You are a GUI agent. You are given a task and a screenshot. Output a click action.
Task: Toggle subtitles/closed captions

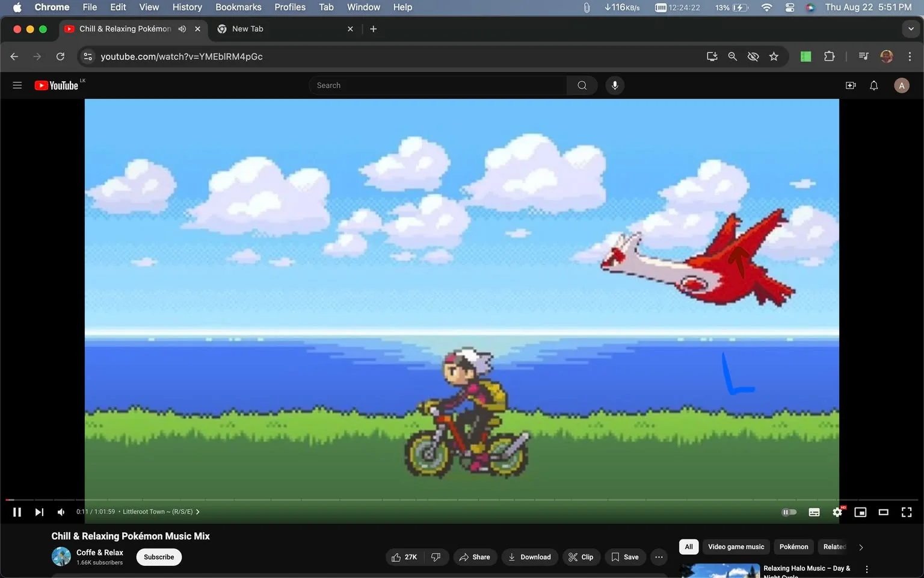(814, 512)
